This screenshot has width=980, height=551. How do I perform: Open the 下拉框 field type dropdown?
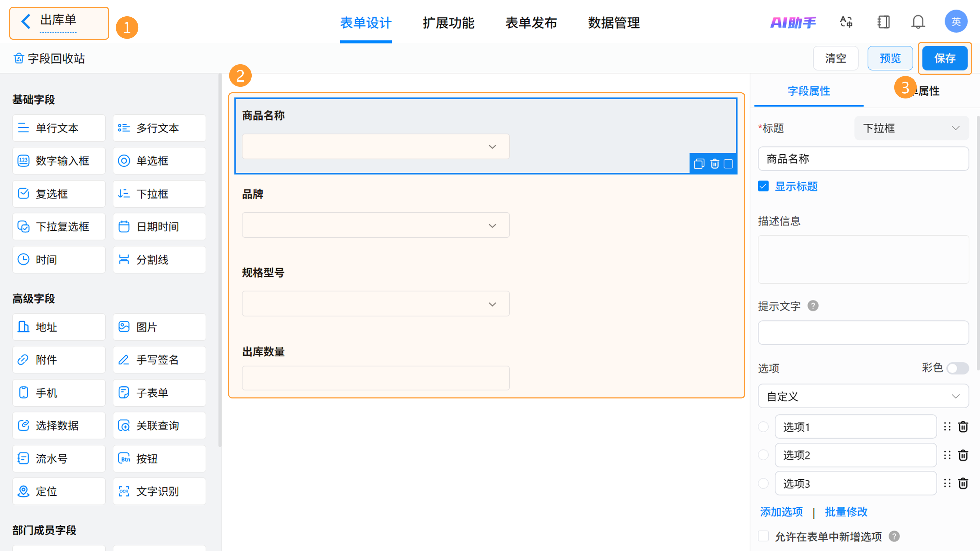coord(911,128)
